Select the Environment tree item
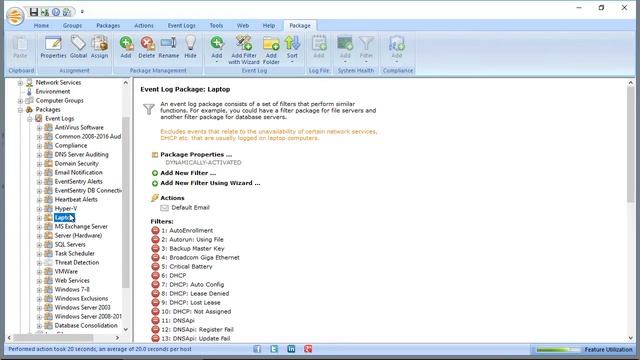 coord(53,91)
